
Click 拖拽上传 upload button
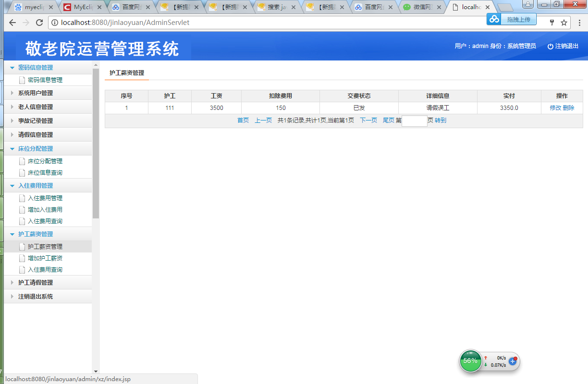coord(518,19)
